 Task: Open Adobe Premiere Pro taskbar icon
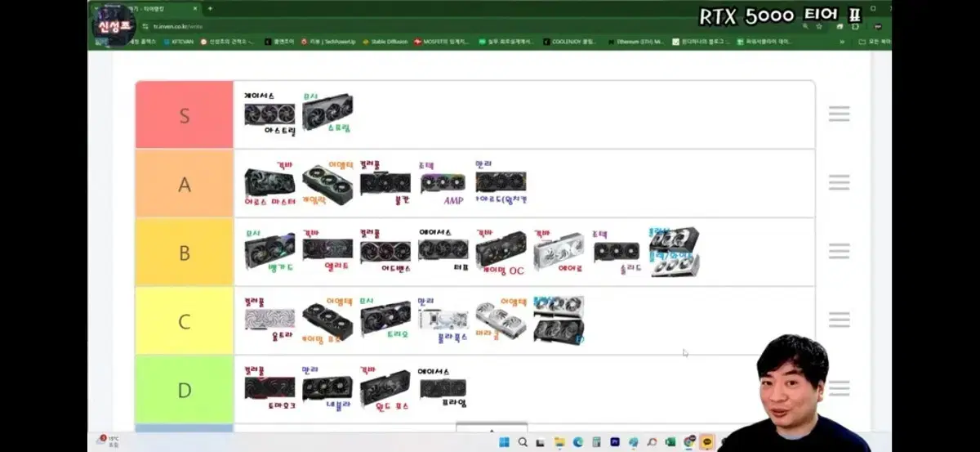tap(615, 442)
